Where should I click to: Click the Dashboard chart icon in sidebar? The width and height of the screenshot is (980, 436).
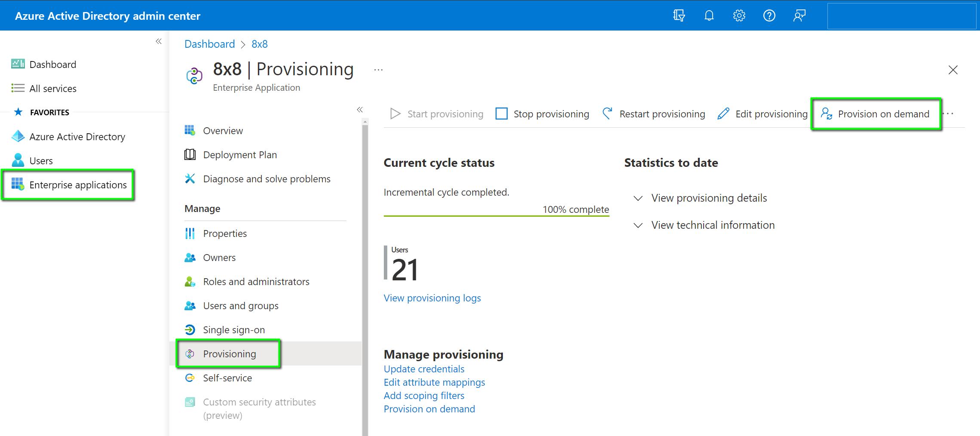click(18, 64)
